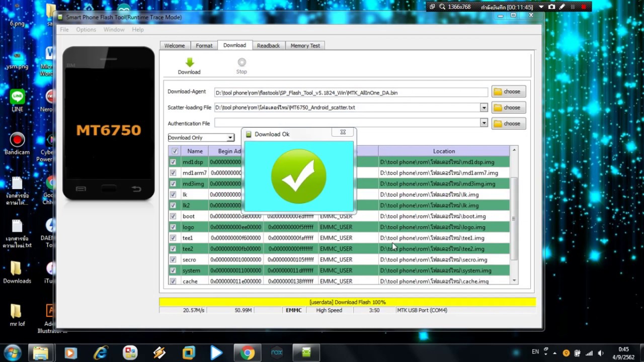Viewport: 644px width, 362px height.
Task: Uncheck the md1arm7 partition checkbox
Action: pos(173,173)
